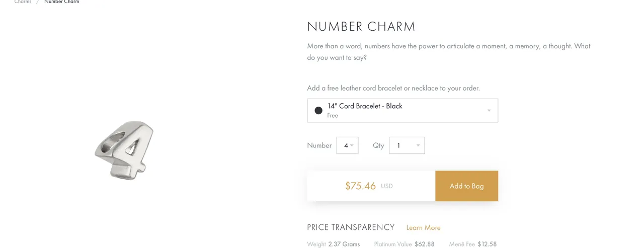Click the black color dot in cord selector

[x=318, y=111]
